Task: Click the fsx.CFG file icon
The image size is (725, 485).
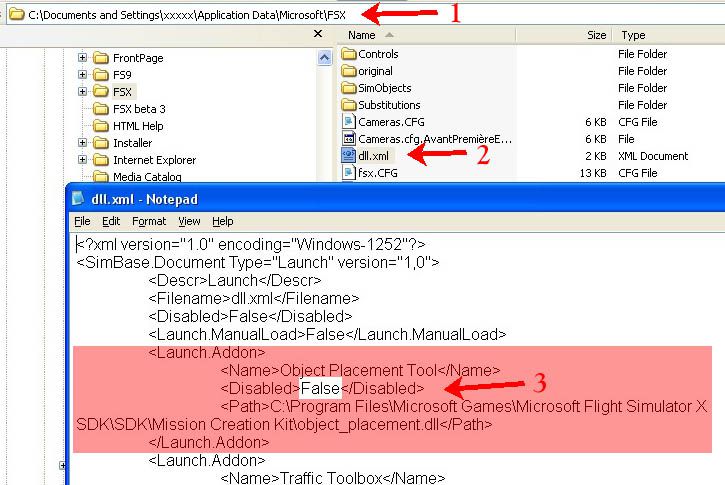Action: (x=348, y=172)
